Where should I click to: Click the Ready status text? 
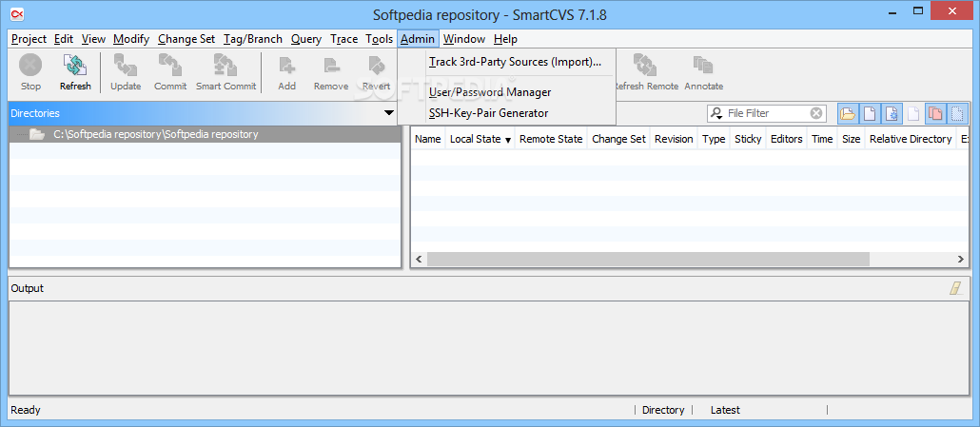coord(26,410)
